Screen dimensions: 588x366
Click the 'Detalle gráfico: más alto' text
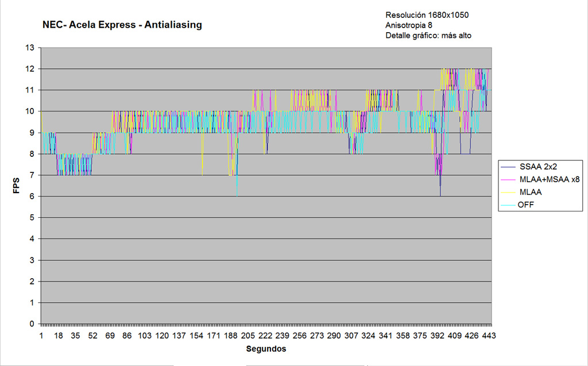[x=428, y=36]
